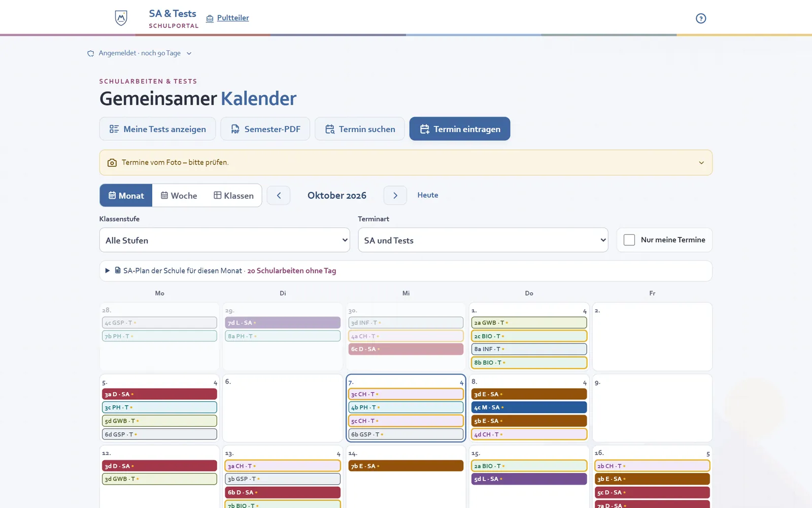Enable Nur meine Termine checkbox
This screenshot has width=812, height=508.
pyautogui.click(x=629, y=240)
